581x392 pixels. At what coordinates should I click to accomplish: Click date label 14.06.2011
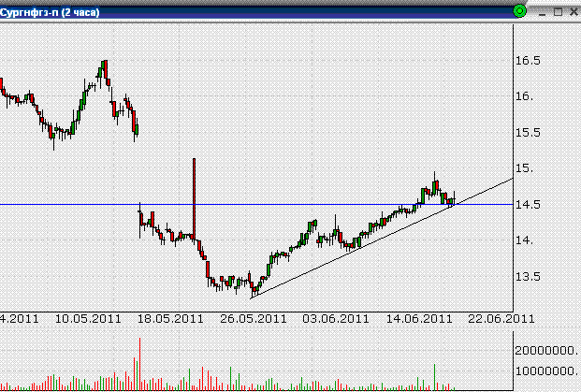click(419, 319)
